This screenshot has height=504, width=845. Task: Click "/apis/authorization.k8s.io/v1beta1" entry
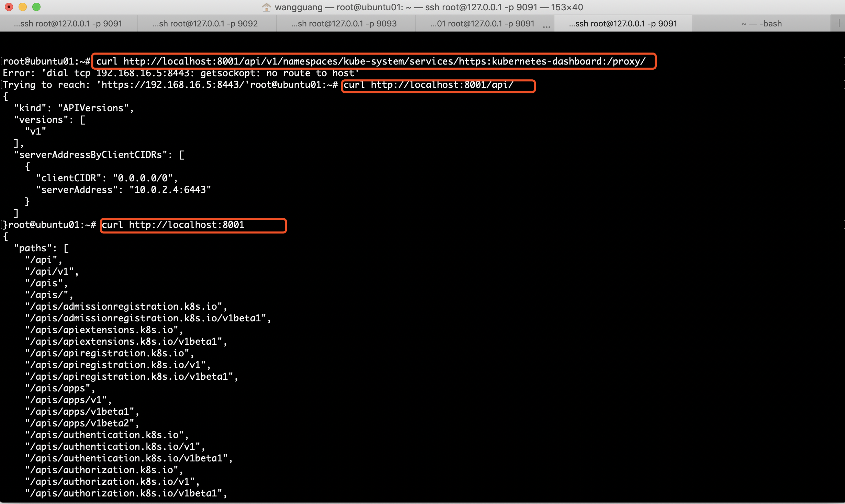[x=126, y=493]
